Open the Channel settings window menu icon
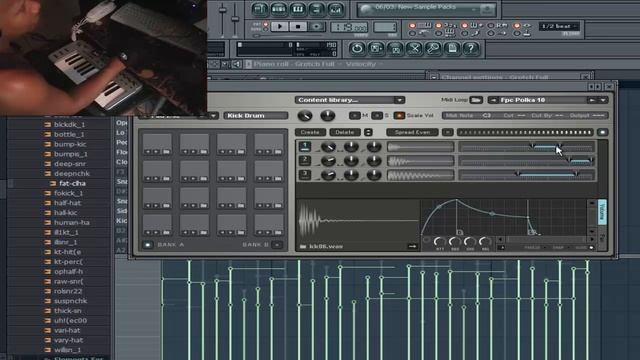 [x=434, y=77]
